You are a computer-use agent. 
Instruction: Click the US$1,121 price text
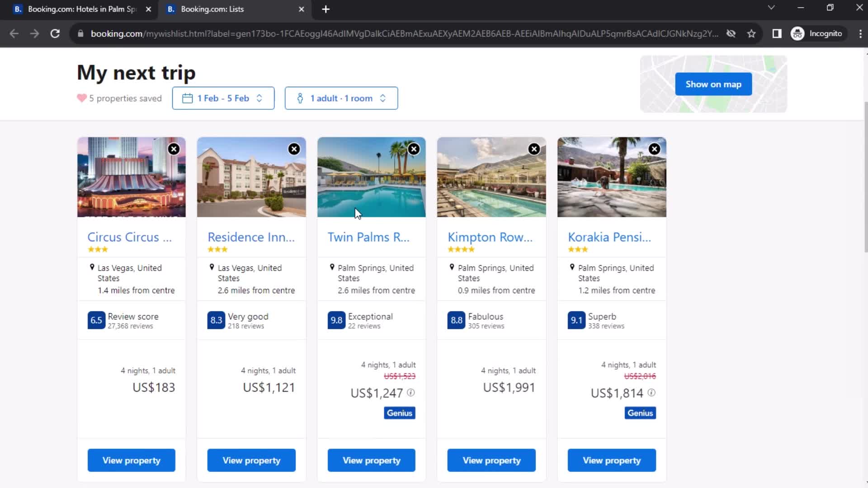coord(269,387)
